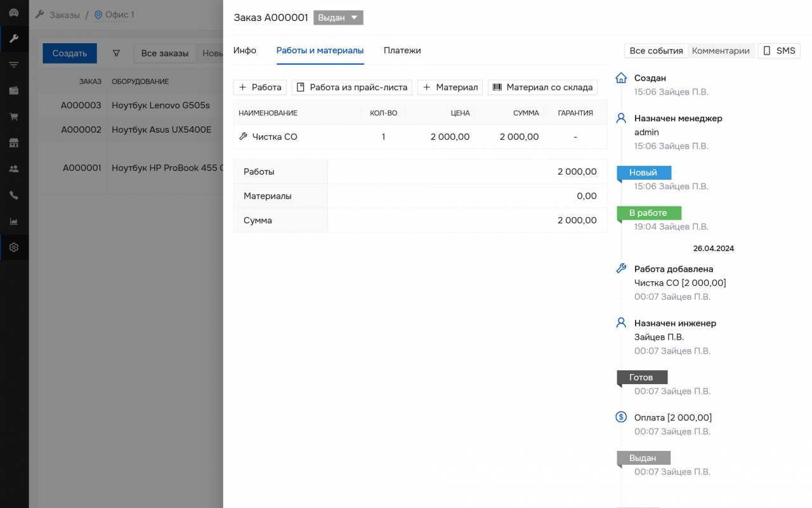Open order A000001 in the orders list
The width and height of the screenshot is (812, 508).
82,168
